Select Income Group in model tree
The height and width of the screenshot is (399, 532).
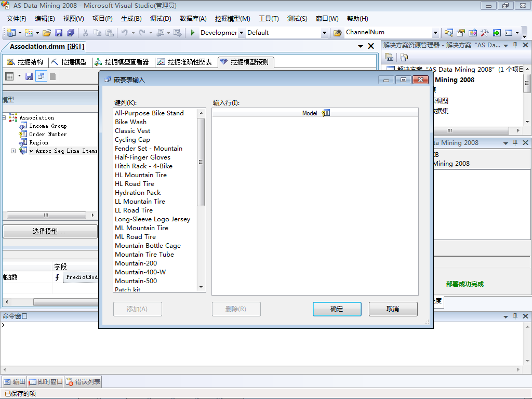point(48,126)
